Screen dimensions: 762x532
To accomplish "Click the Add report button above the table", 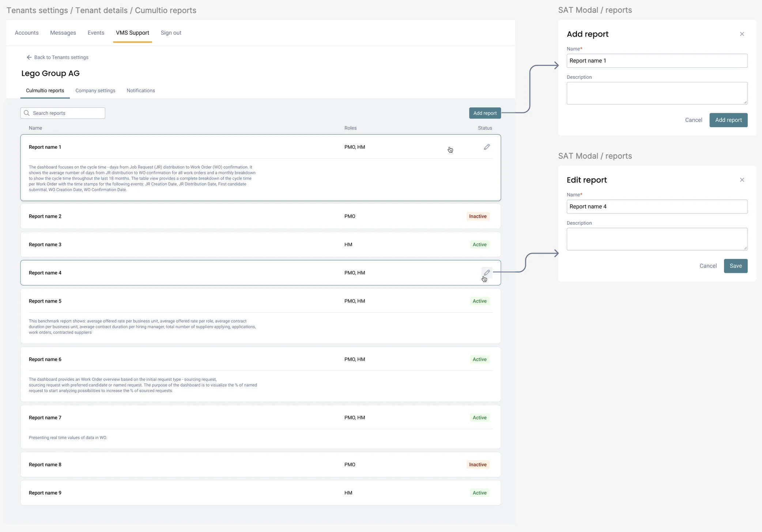I will pyautogui.click(x=485, y=113).
